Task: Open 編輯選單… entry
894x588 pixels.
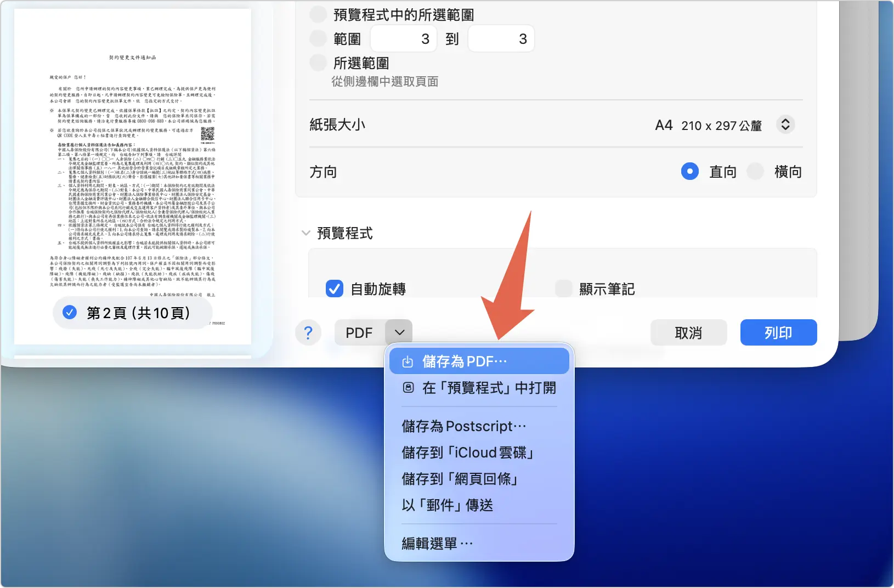Action: pos(479,544)
